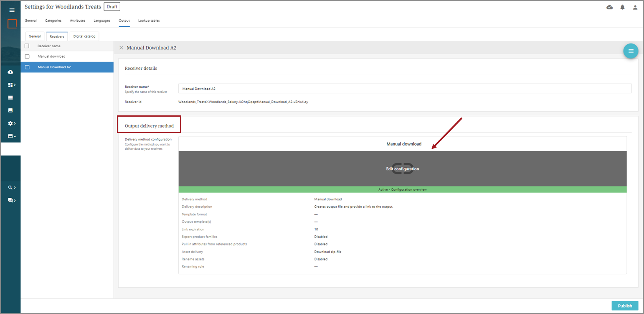Close the Manual Download A2 panel
The width and height of the screenshot is (644, 314).
pos(122,48)
